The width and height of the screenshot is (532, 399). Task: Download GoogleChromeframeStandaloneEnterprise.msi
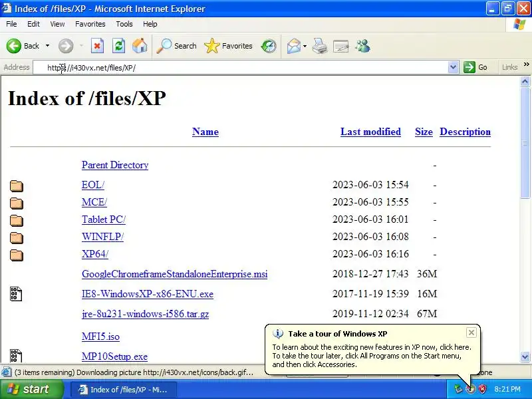pyautogui.click(x=174, y=274)
